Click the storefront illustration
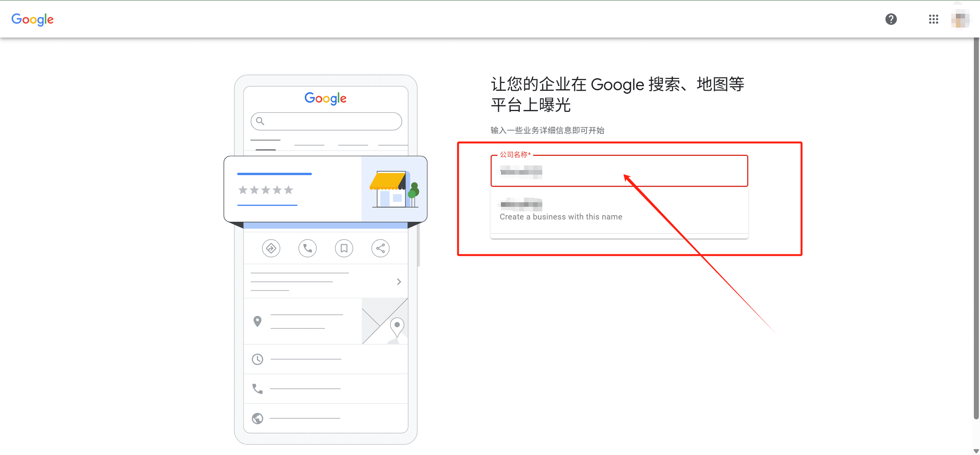The height and width of the screenshot is (455, 980). tap(394, 189)
